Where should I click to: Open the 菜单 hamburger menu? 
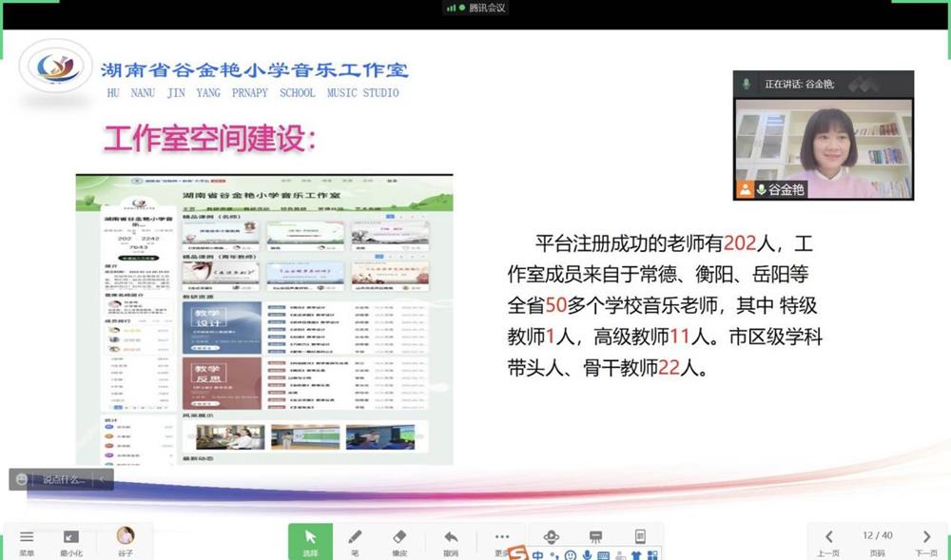click(27, 538)
